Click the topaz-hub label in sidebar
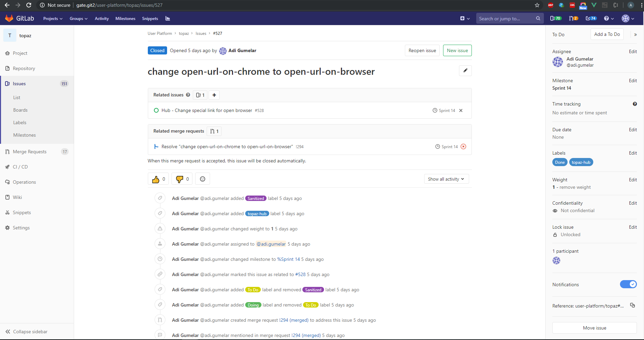The height and width of the screenshot is (340, 644). [581, 162]
